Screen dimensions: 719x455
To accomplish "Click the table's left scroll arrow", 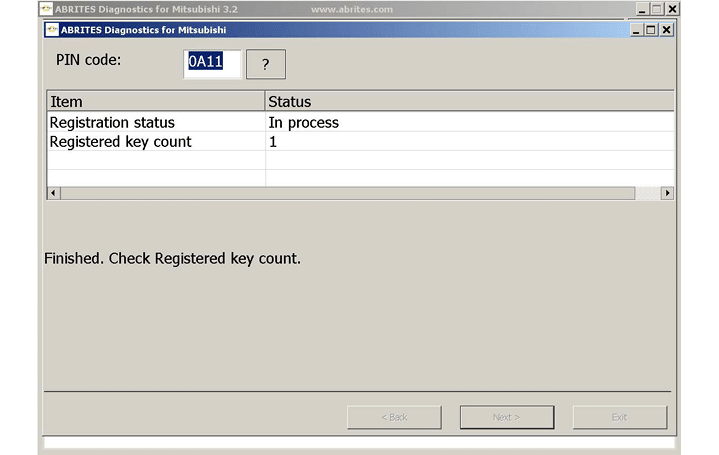I will pos(52,193).
